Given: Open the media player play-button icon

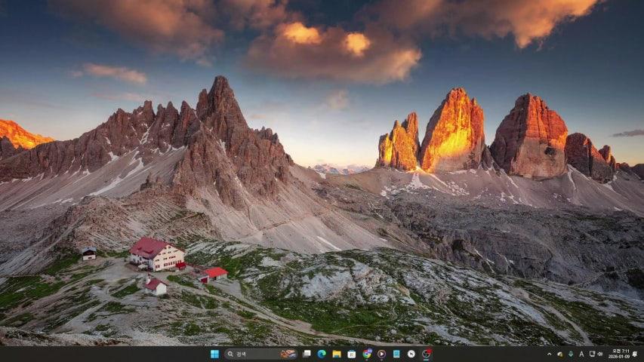Looking at the screenshot, I should click(x=381, y=354).
